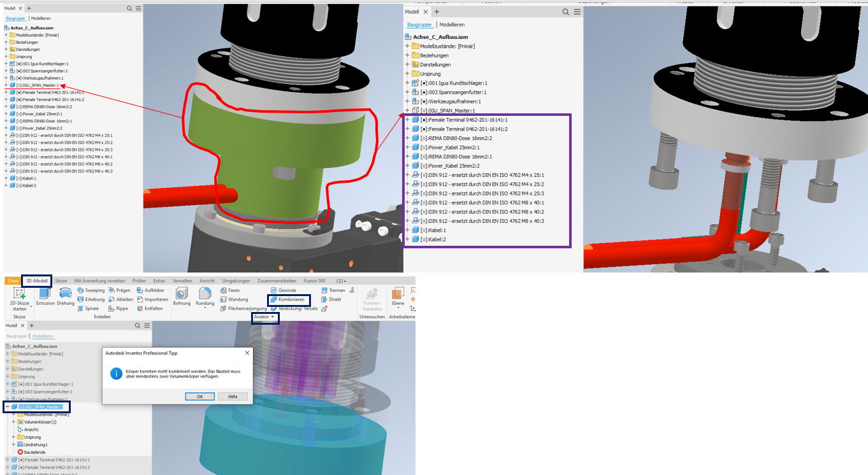Viewport: 868px width, 475px height.
Task: Open the dropdown arrow under Rundung
Action: [205, 309]
